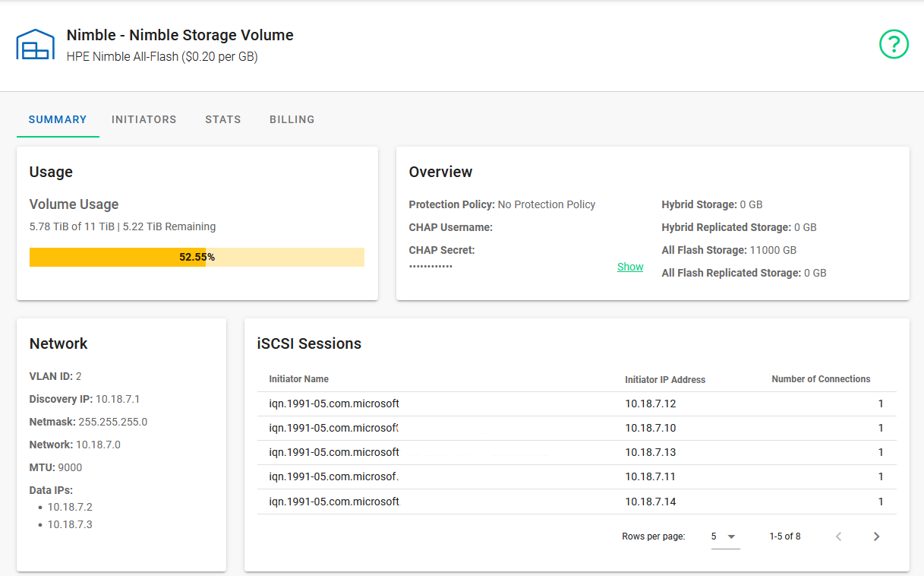Show the CHAP Secret value
Viewport: 924px width, 576px height.
(x=630, y=267)
